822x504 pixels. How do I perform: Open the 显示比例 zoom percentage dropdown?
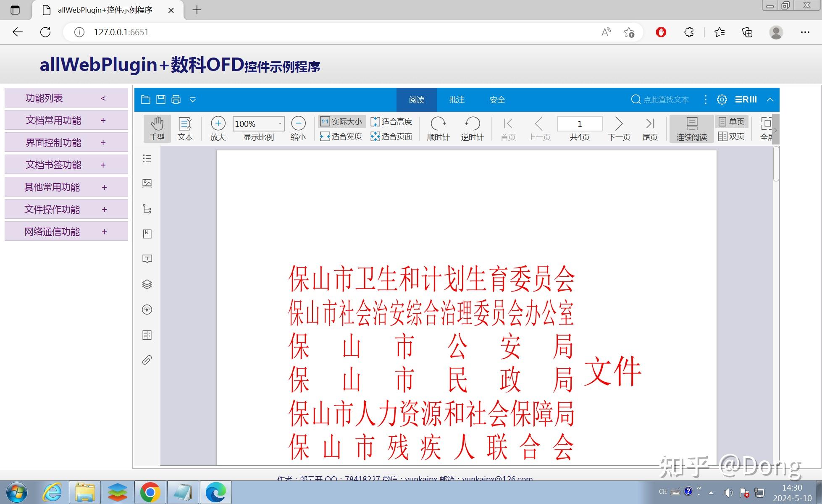[x=280, y=123]
